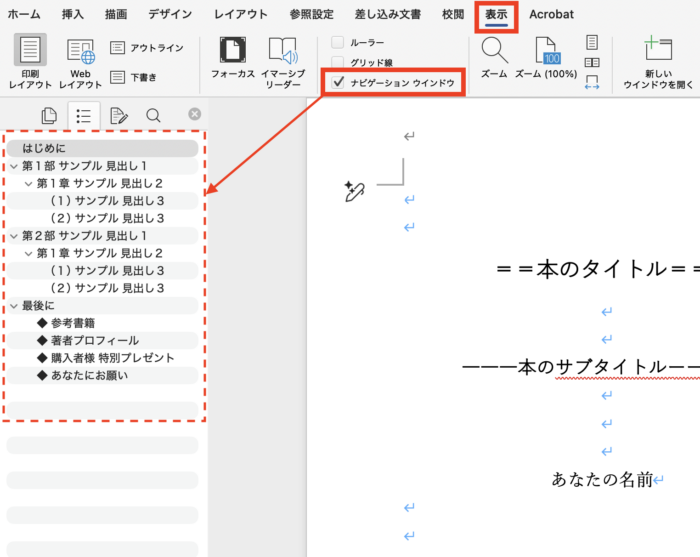The height and width of the screenshot is (557, 700).
Task: Enable the Gridlines checkbox (グリッド線)
Action: tap(338, 62)
